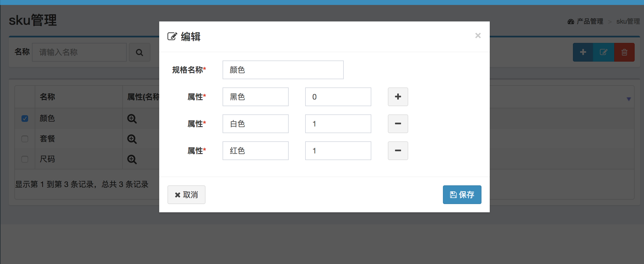644x264 pixels.
Task: View attributes of 尺码 via zoom icon
Action: 132,159
